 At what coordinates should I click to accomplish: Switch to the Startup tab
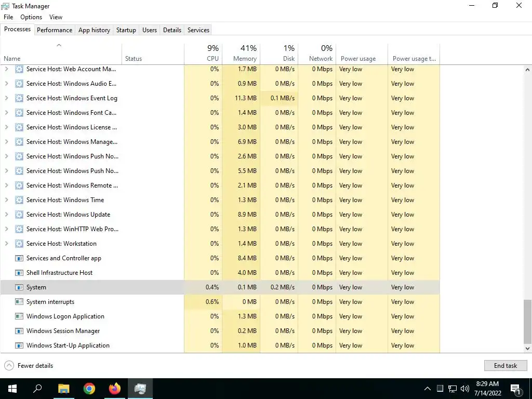coord(126,30)
